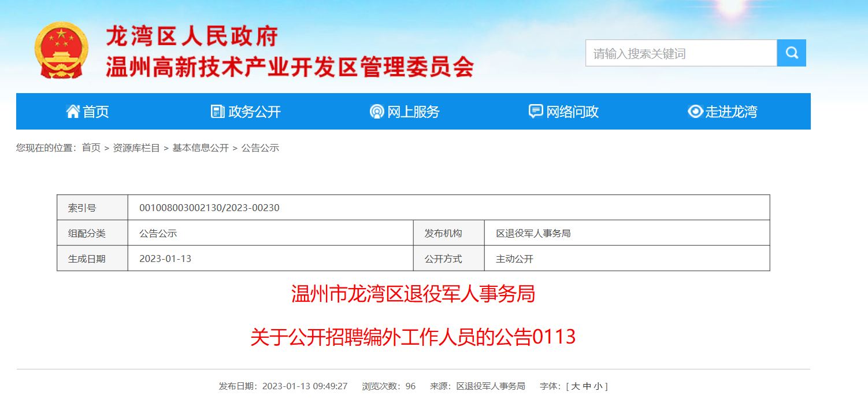Click the chat bubble icon beside 网络问政

(536, 112)
